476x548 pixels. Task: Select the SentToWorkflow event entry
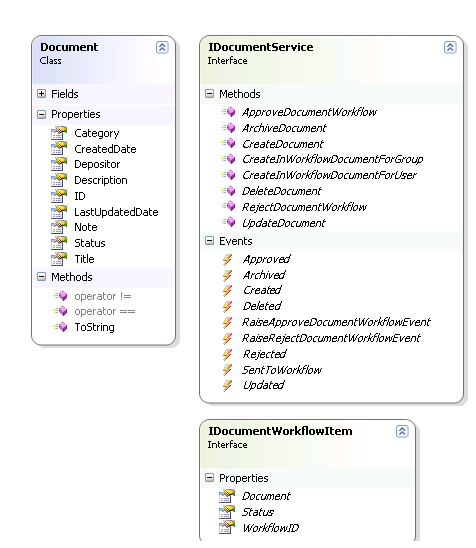[x=282, y=370]
